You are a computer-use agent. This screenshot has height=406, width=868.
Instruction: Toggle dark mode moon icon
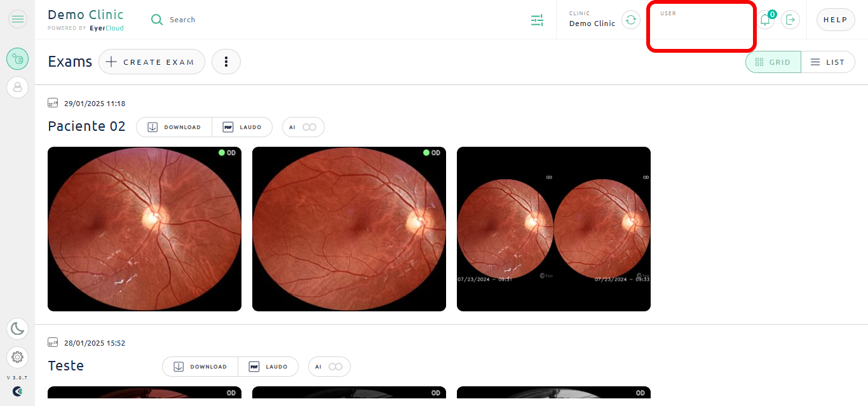point(18,328)
